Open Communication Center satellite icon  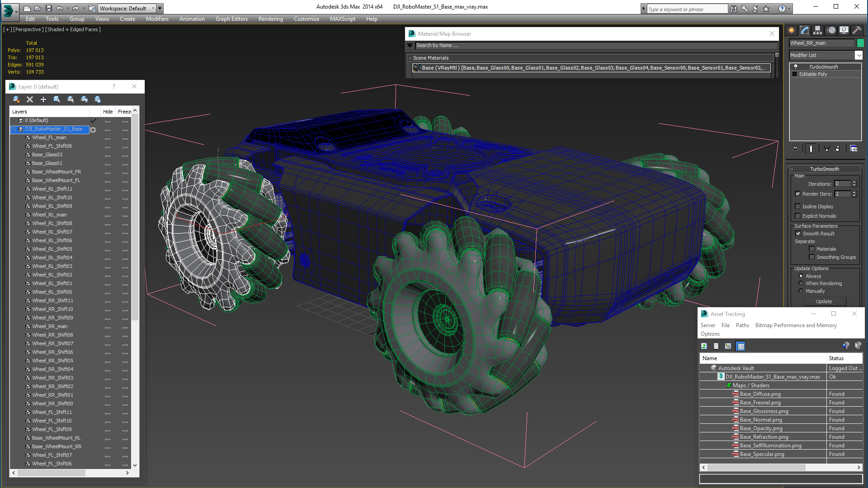tap(755, 9)
